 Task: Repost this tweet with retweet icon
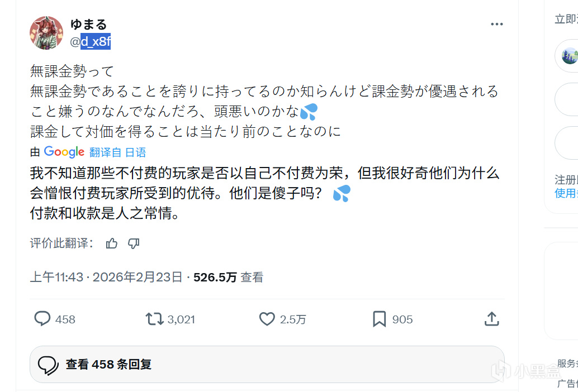(154, 319)
